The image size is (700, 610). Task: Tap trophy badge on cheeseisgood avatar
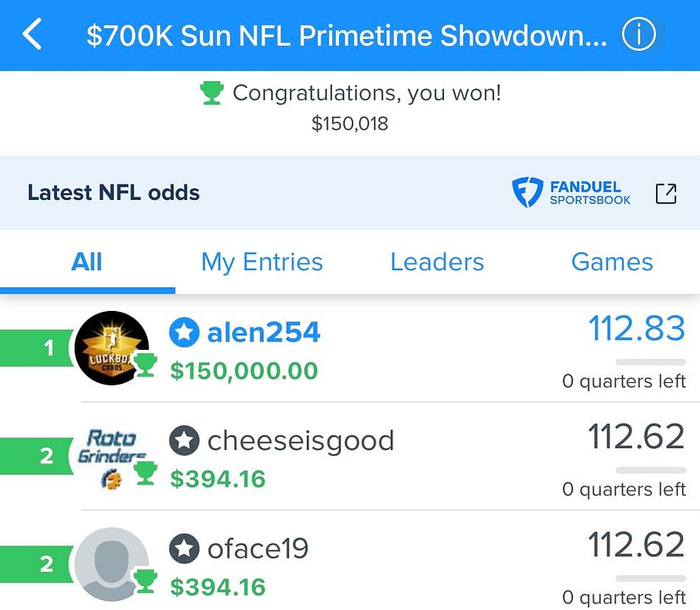point(145,473)
